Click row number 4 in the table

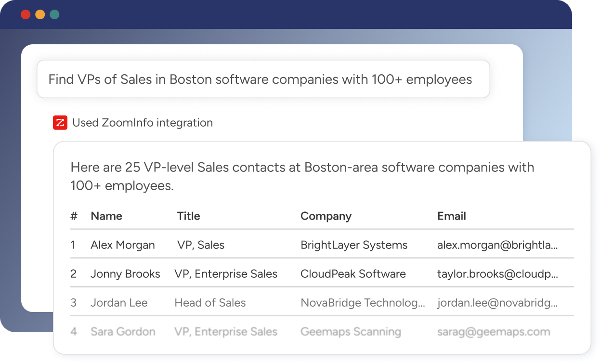[x=74, y=332]
